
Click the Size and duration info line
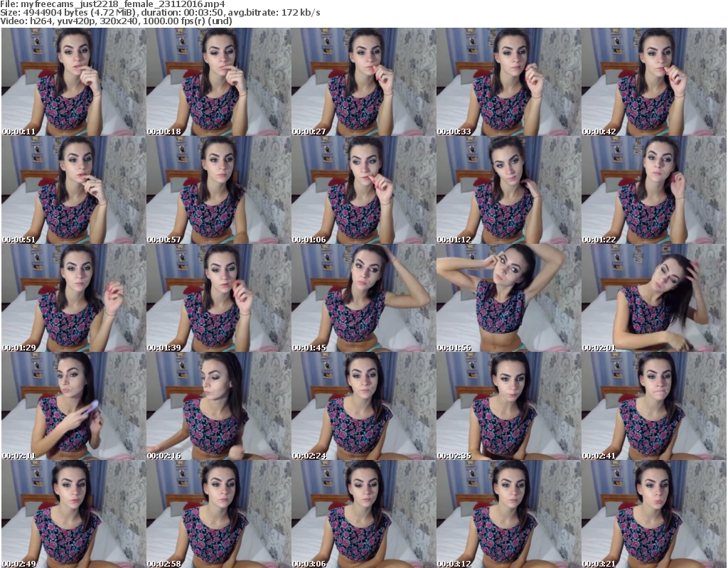(x=160, y=13)
